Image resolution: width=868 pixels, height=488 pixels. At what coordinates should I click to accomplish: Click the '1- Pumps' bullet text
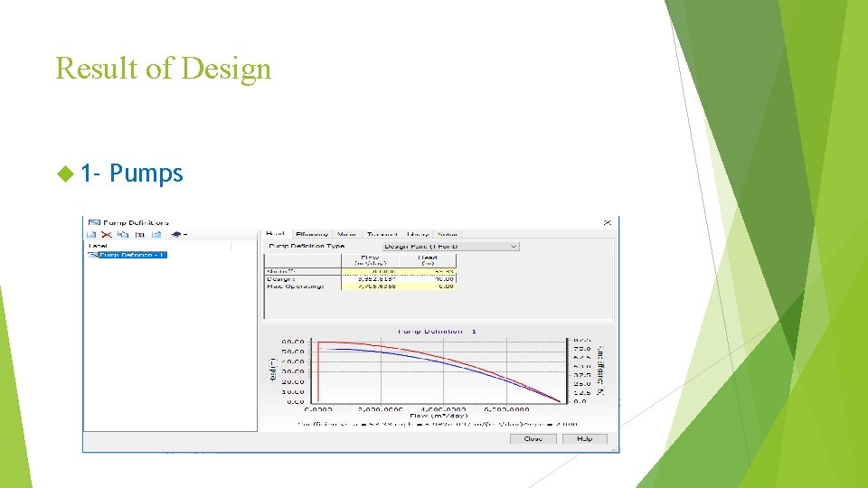click(x=132, y=174)
